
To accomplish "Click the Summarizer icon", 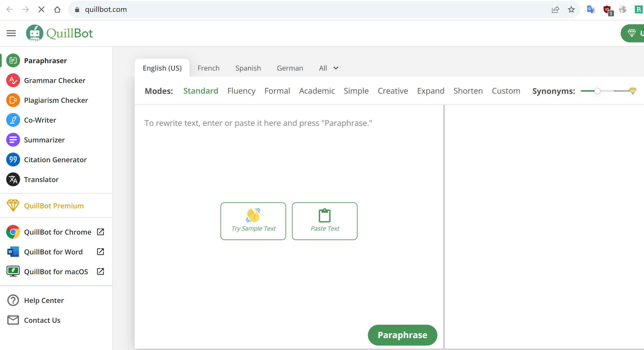I will click(13, 140).
